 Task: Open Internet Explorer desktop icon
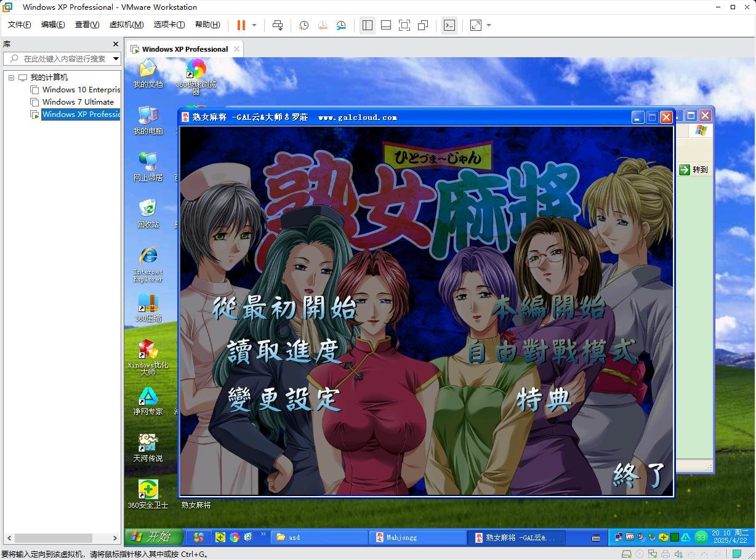click(x=148, y=263)
